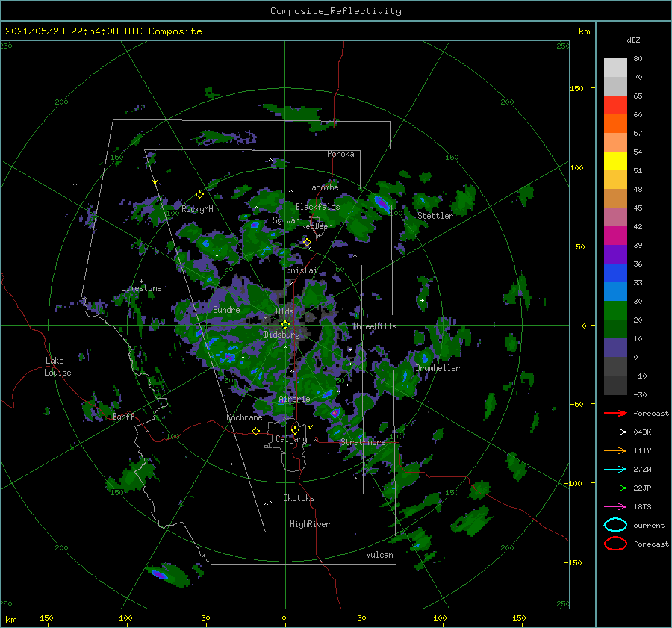Click the white plus marker west of Stettler storm cell
The width and height of the screenshot is (672, 628).
422,300
